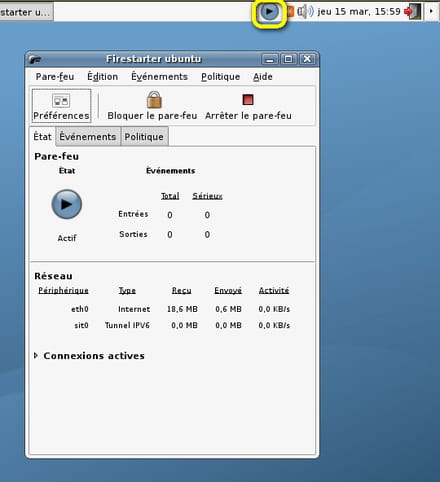Click the panel clock showing jeu 15 mar
This screenshot has width=440, height=482.
[x=359, y=12]
